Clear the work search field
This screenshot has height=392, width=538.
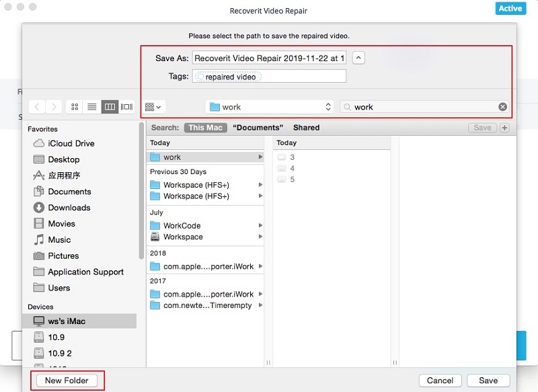pos(502,107)
